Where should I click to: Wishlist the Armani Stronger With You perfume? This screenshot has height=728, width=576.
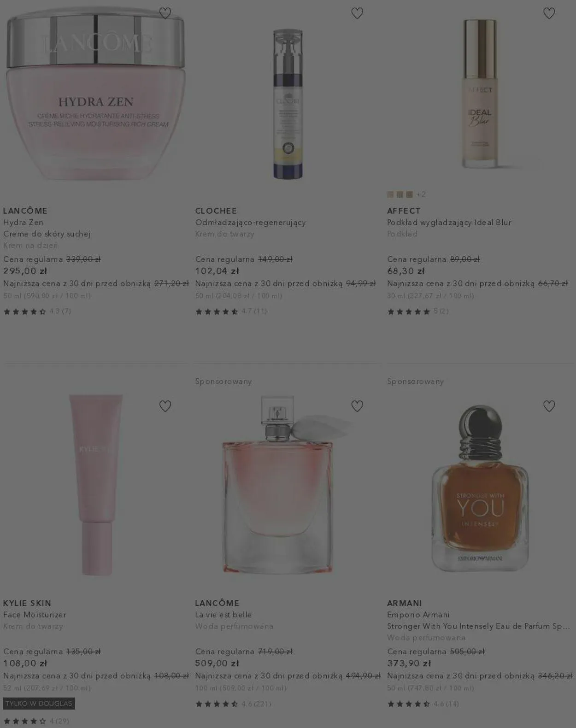tap(549, 406)
